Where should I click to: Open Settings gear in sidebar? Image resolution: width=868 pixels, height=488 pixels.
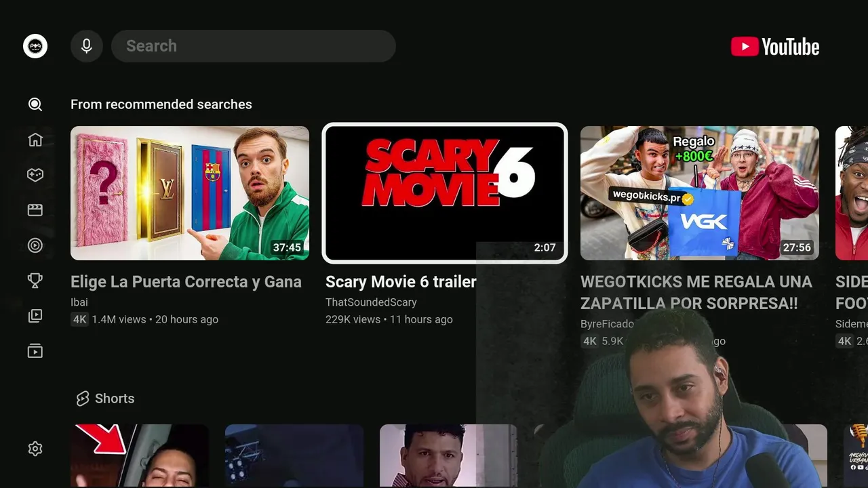[x=35, y=449]
